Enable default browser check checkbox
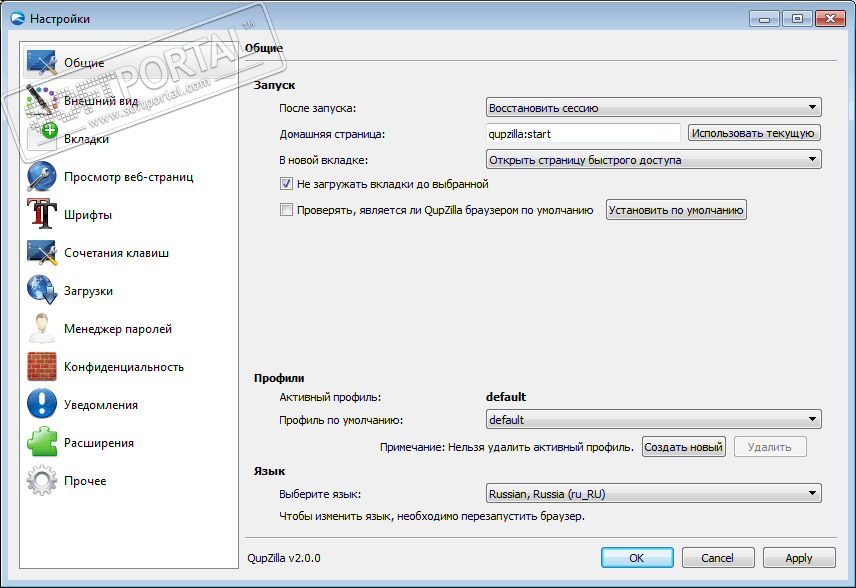Image resolution: width=856 pixels, height=588 pixels. tap(286, 210)
